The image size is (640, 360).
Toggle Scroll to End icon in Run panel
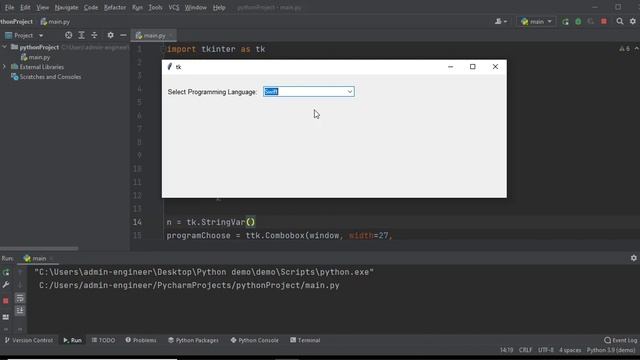[20, 311]
